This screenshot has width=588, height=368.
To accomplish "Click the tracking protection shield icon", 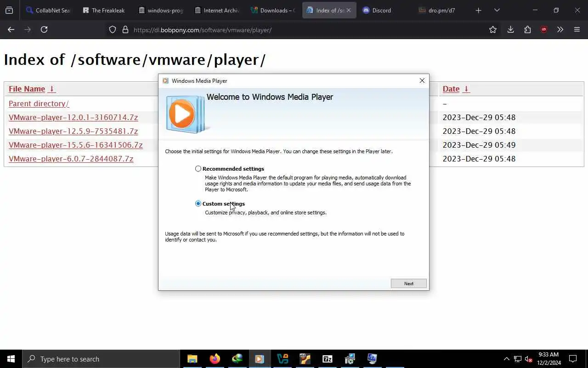I will pos(113,29).
